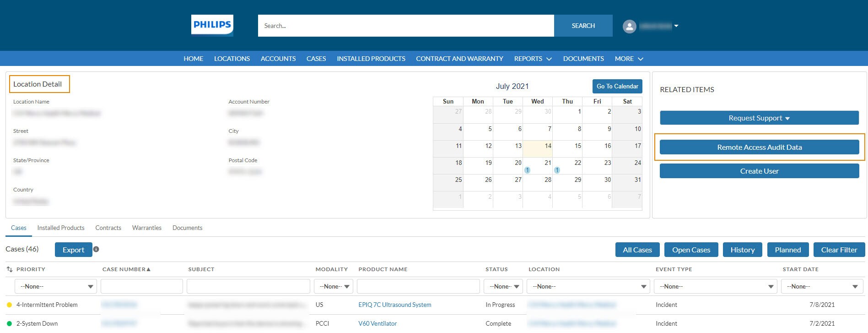868x333 pixels.
Task: Click the event badge on July 21
Action: tap(557, 170)
